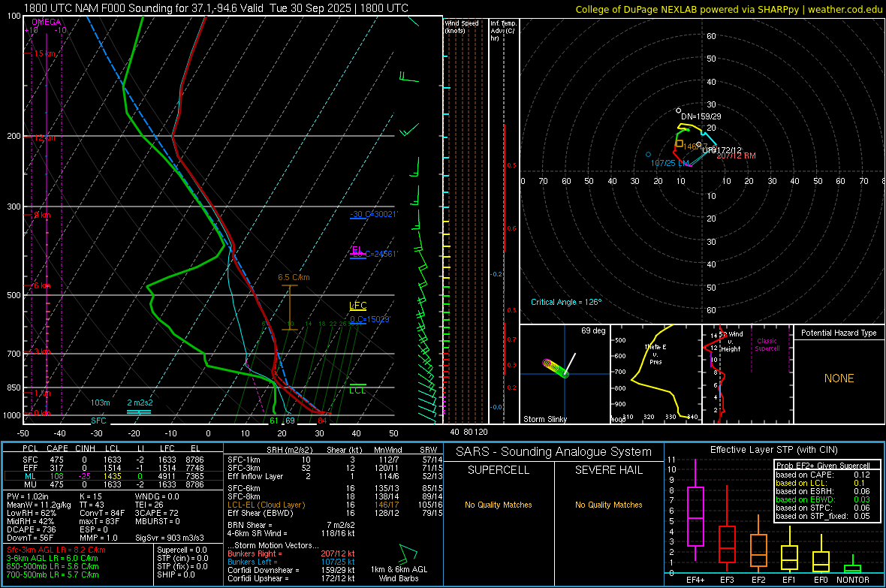Select the 'Eff Shear (EBWD)' row

pyautogui.click(x=335, y=514)
